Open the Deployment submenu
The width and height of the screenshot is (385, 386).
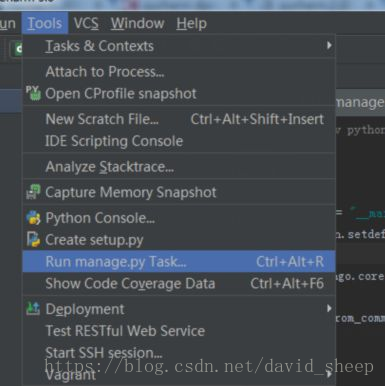(179, 309)
